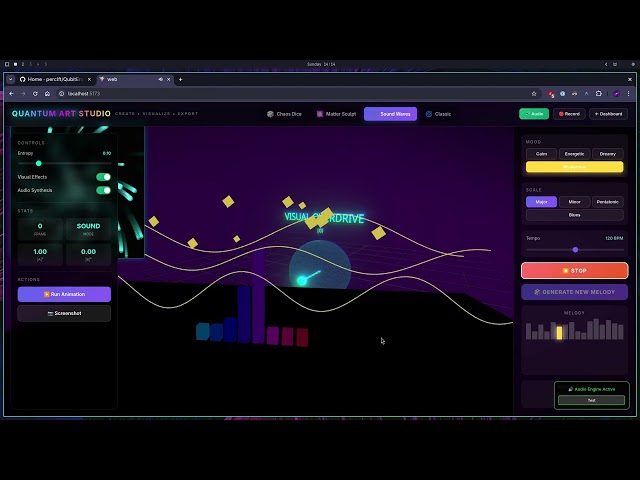Stop playback with the red STOP button
The width and height of the screenshot is (640, 480).
click(x=574, y=271)
